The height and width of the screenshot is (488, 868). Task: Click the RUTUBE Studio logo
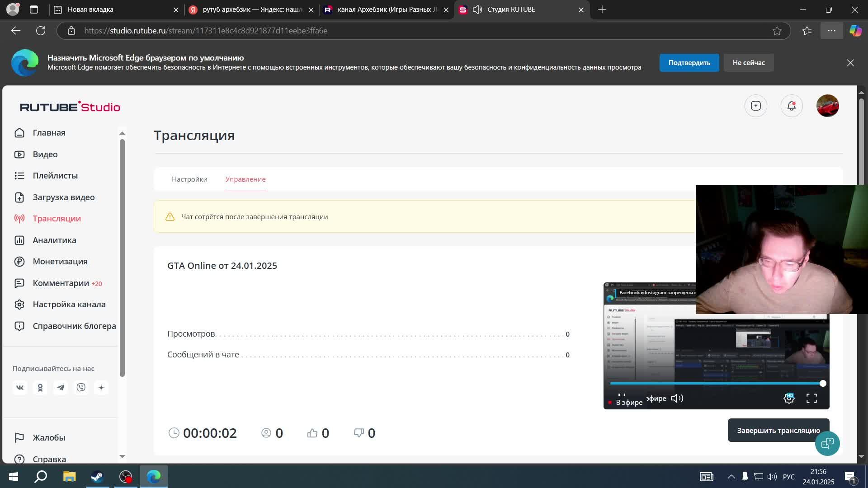tap(70, 107)
